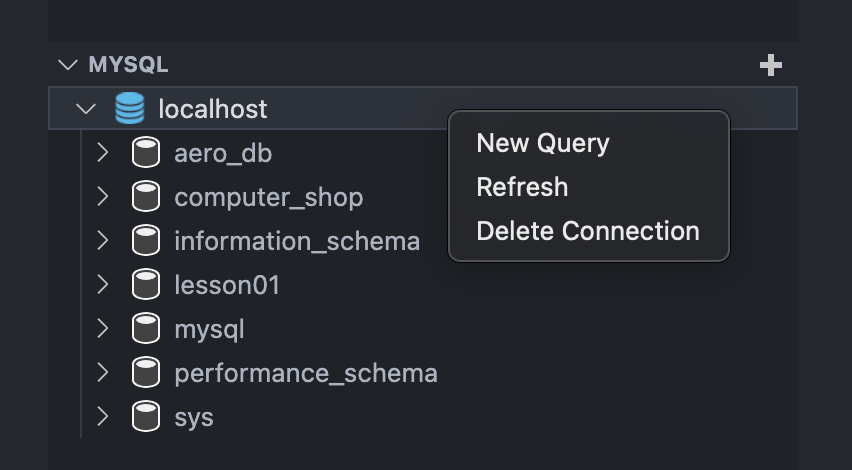Click the sys database icon
The image size is (852, 470).
(x=146, y=416)
